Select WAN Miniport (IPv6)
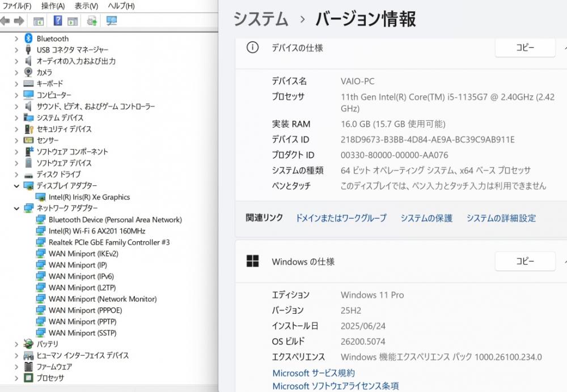 81,276
